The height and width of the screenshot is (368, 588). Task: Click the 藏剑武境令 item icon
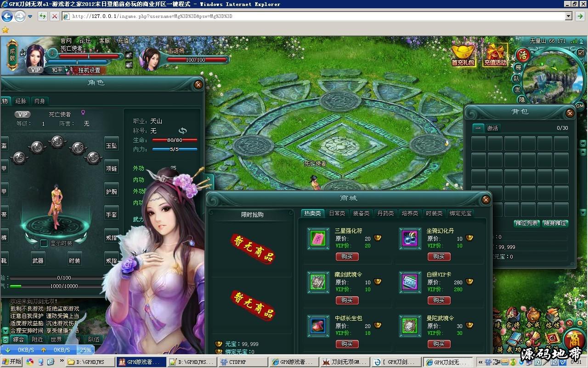point(318,282)
